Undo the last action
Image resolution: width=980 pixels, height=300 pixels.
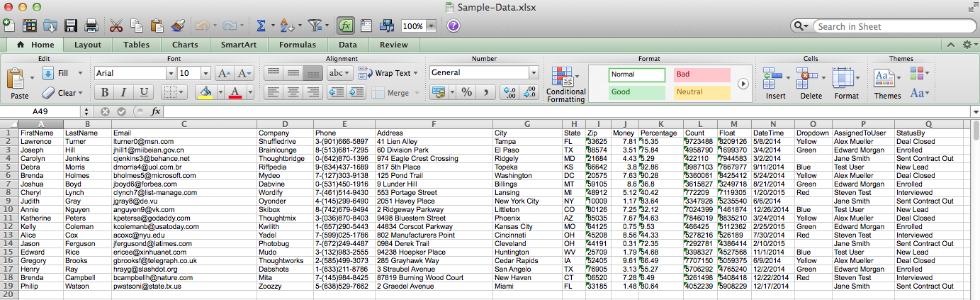tap(202, 26)
